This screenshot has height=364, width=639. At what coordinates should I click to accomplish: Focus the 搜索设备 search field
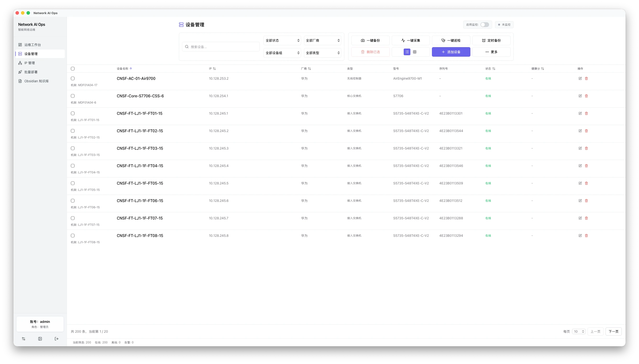221,47
